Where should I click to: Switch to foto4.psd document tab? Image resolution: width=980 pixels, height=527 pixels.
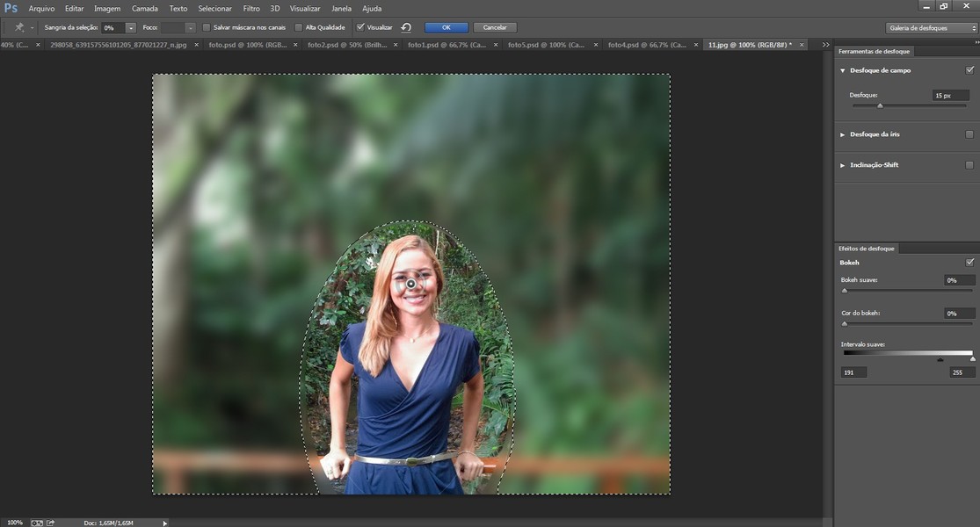tap(646, 45)
